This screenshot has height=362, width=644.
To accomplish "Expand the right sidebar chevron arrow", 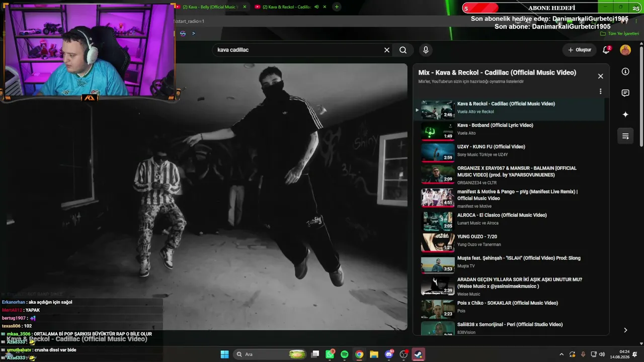I will [x=625, y=330].
